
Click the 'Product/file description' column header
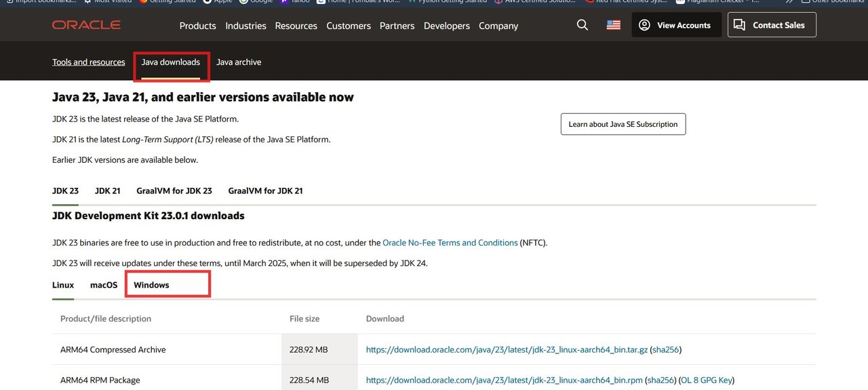tap(106, 319)
